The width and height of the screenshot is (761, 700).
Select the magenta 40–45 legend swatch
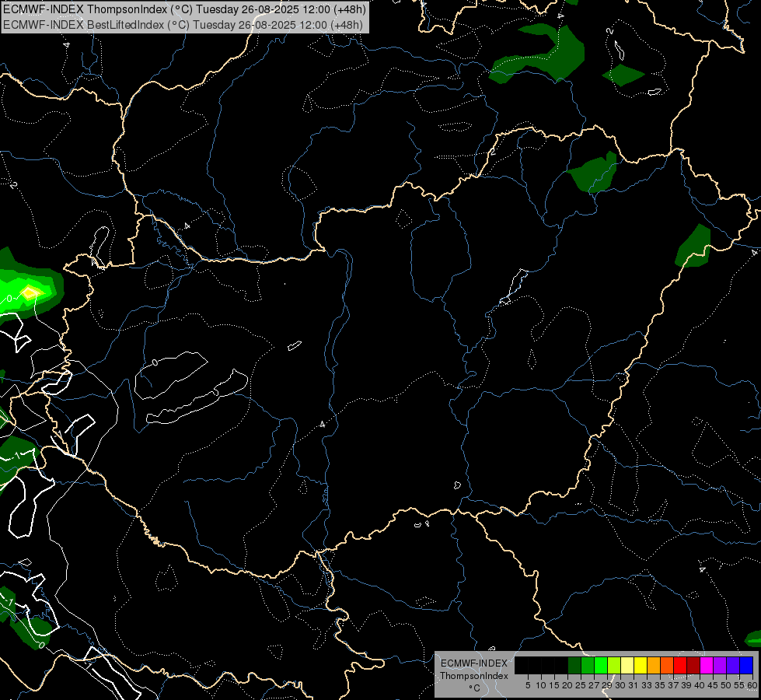coord(707,666)
